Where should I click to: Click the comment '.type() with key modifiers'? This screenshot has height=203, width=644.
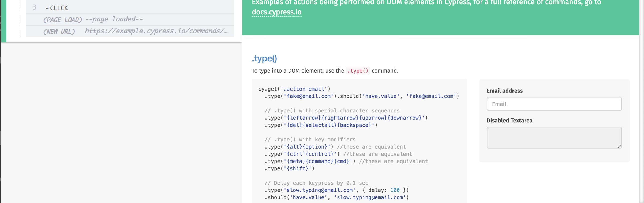(310, 140)
